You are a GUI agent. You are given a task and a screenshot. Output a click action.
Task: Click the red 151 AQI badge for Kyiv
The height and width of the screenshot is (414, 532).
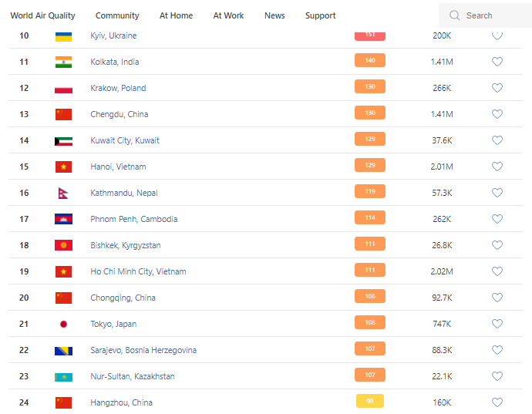370,35
